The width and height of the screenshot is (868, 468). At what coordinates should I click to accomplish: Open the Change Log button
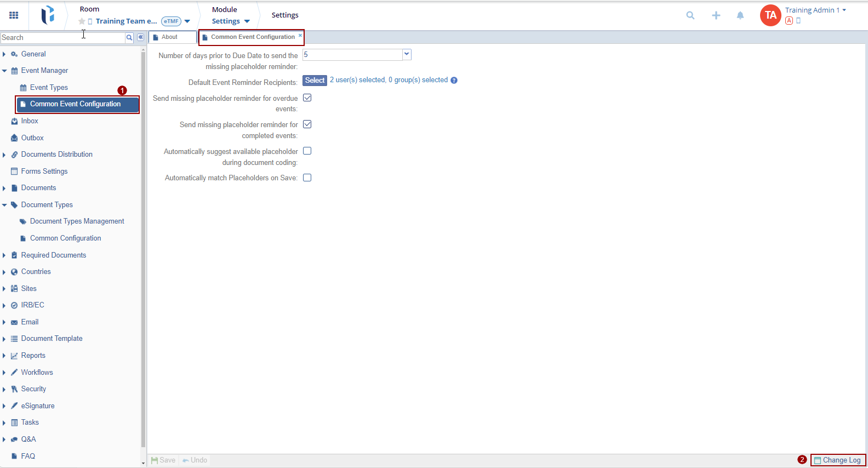pyautogui.click(x=838, y=460)
